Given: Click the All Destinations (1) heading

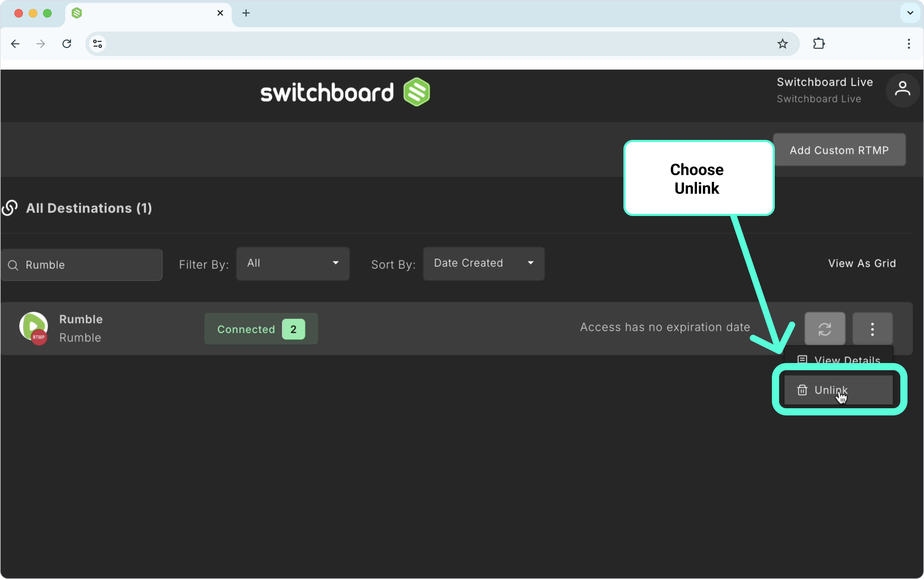Looking at the screenshot, I should [x=89, y=208].
